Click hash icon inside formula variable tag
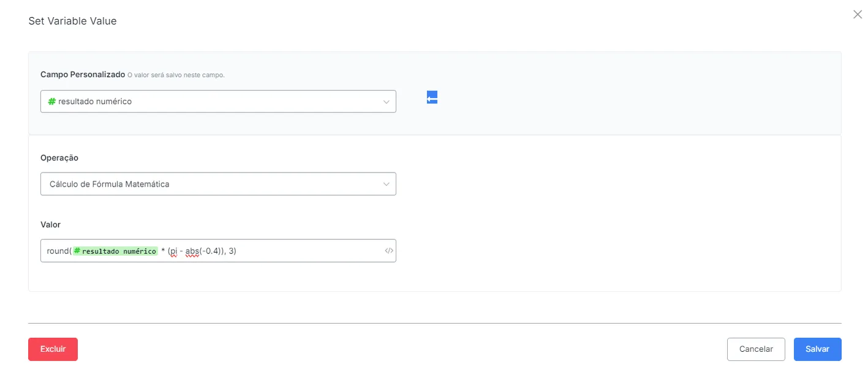This screenshot has height=372, width=868. (x=77, y=251)
